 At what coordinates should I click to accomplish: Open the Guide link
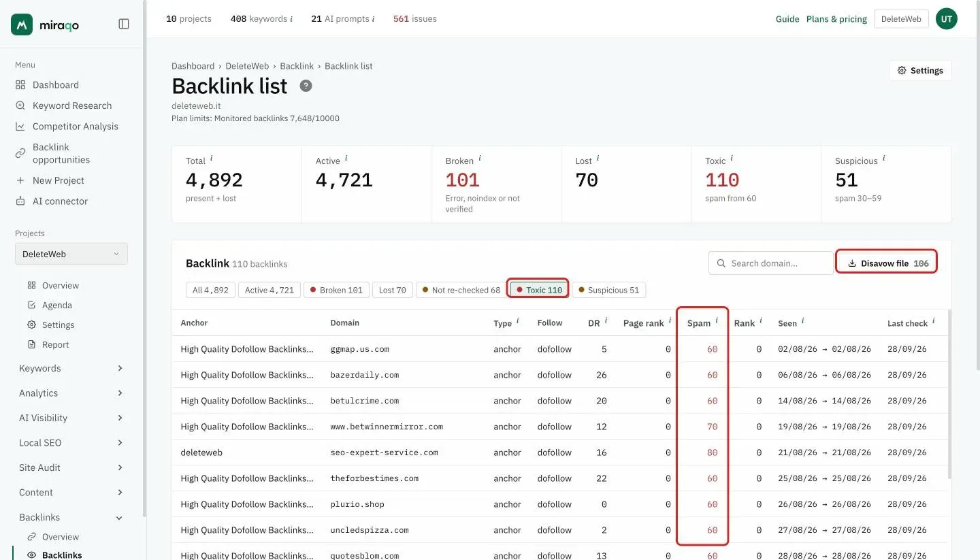click(x=787, y=19)
